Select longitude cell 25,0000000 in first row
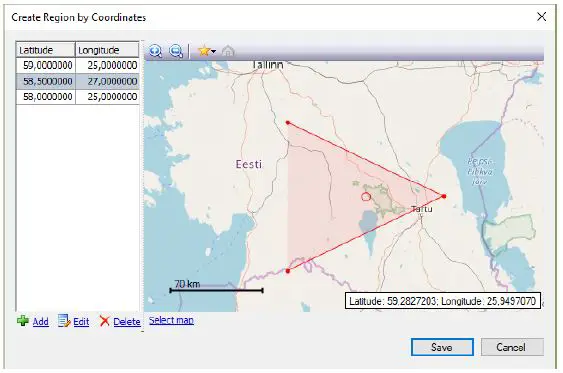This screenshot has width=563, height=373. [x=107, y=65]
